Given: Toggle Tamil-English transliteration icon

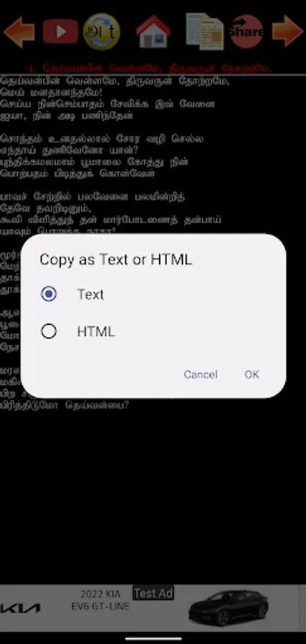Looking at the screenshot, I should tap(102, 31).
